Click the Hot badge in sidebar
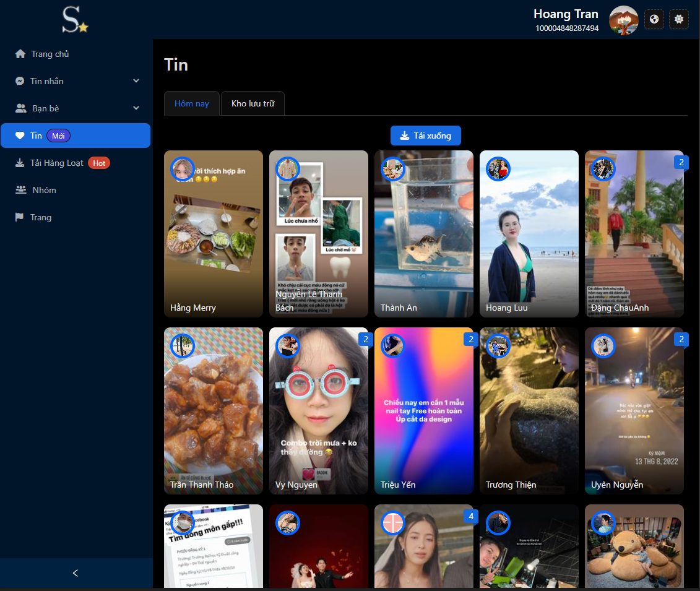 click(99, 163)
